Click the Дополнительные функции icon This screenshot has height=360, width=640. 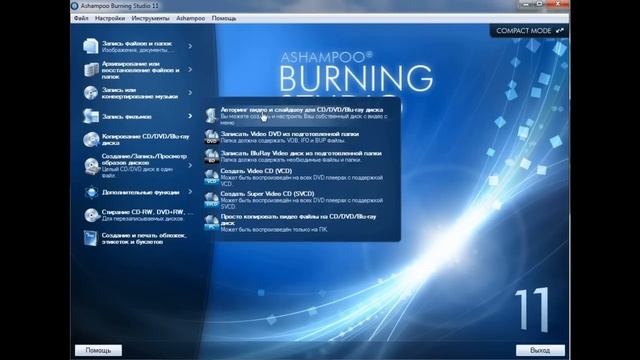point(91,192)
